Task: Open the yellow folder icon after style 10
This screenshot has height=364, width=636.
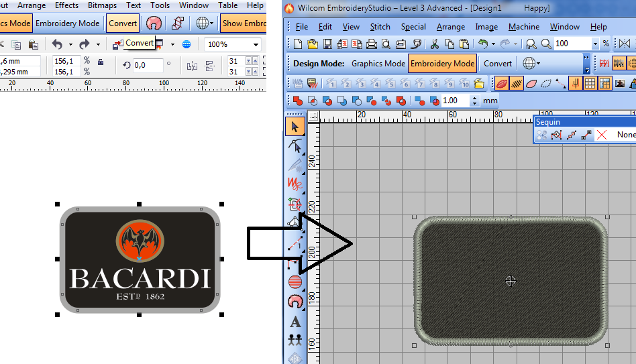Action: [479, 84]
